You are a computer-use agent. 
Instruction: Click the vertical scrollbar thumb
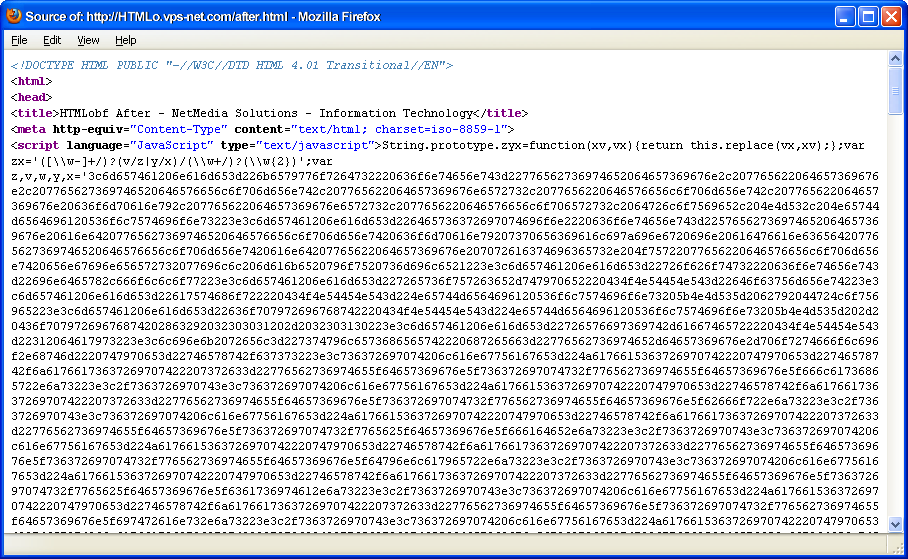[896, 92]
